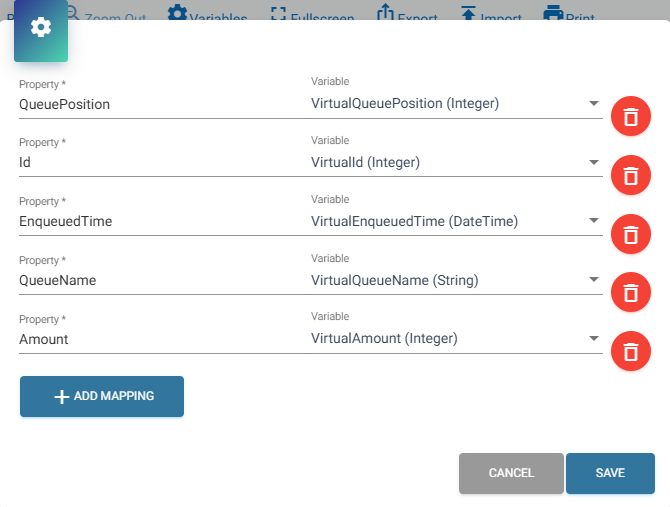The width and height of the screenshot is (670, 507).
Task: Delete the EnqueuedTime mapping row
Action: point(630,235)
